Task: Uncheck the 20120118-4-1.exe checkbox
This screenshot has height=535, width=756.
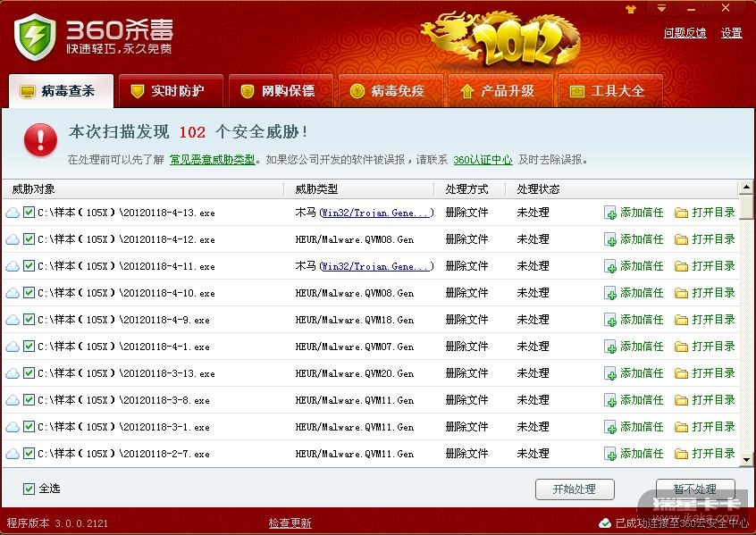Action: click(x=29, y=346)
